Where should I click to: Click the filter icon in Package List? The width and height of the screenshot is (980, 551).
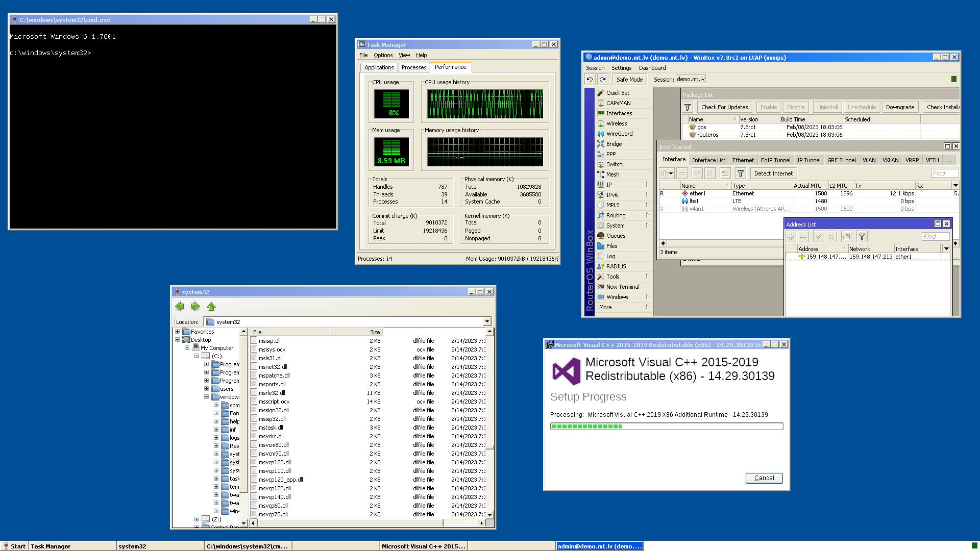click(x=688, y=107)
